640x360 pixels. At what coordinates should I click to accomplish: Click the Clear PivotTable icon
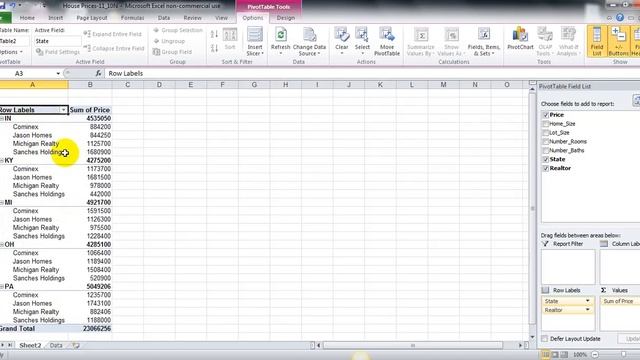pos(341,40)
